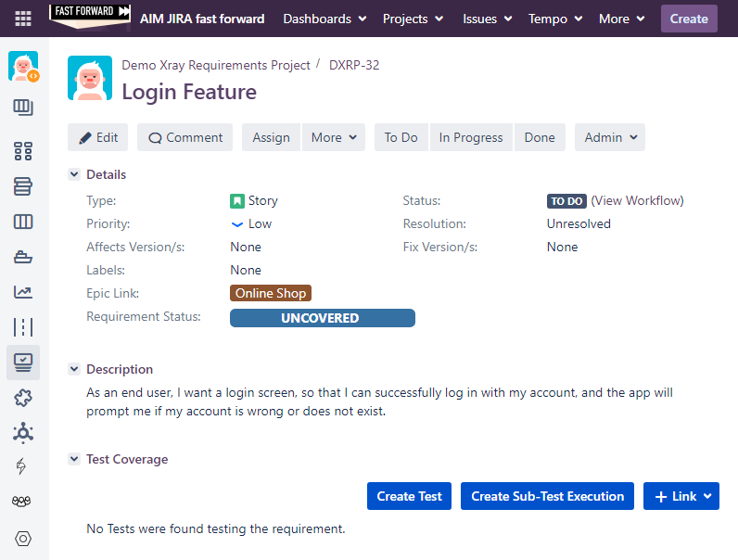Click the Create button
Viewport: 738px width, 560px height.
689,19
